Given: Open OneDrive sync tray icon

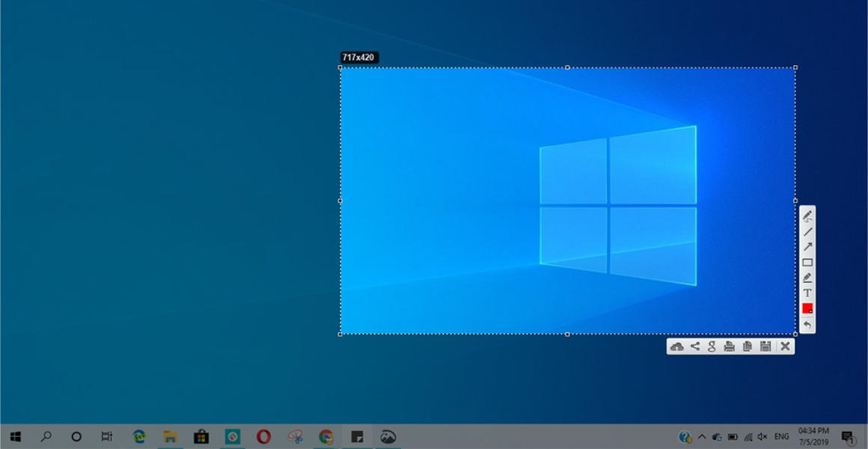Looking at the screenshot, I should pyautogui.click(x=717, y=437).
